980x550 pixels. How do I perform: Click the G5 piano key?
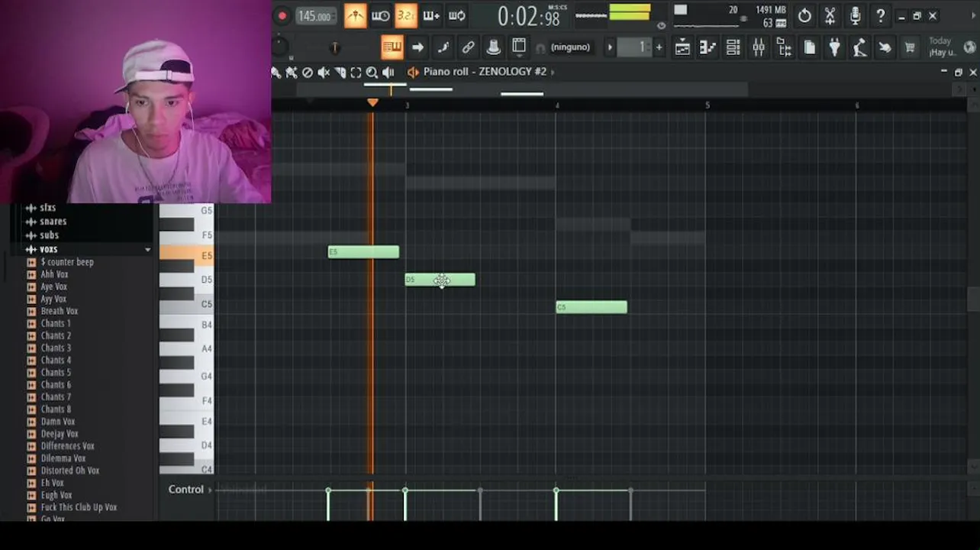tap(187, 212)
